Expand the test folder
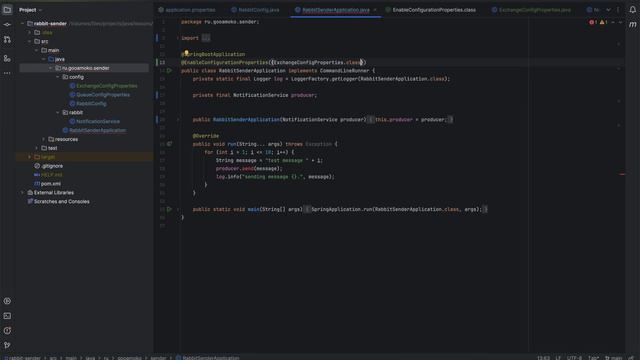The height and width of the screenshot is (360, 640). (37, 148)
